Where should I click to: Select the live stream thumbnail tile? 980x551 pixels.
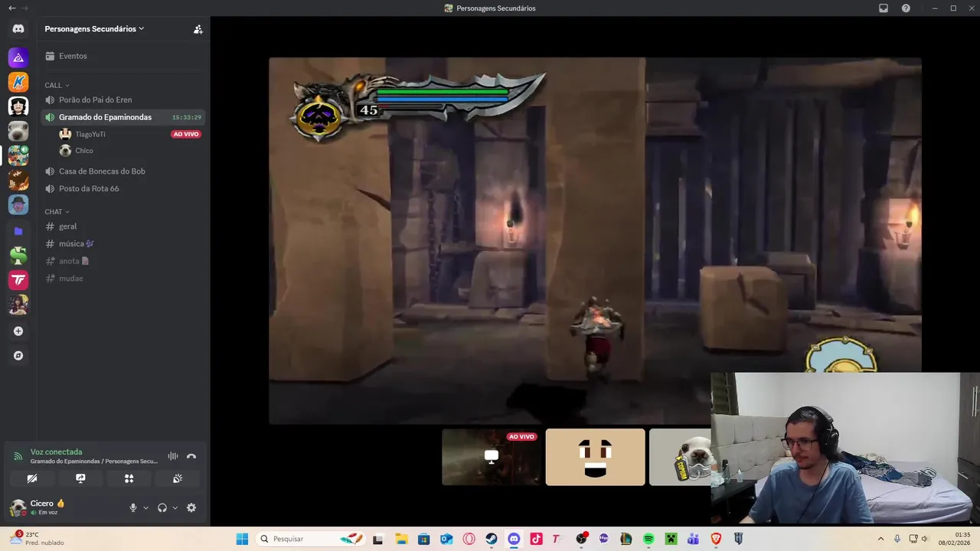coord(491,457)
